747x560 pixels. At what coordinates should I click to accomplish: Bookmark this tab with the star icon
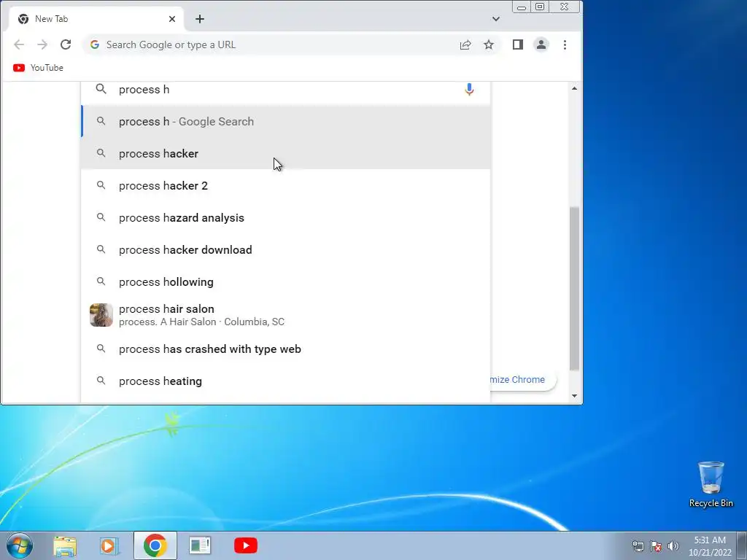click(489, 44)
